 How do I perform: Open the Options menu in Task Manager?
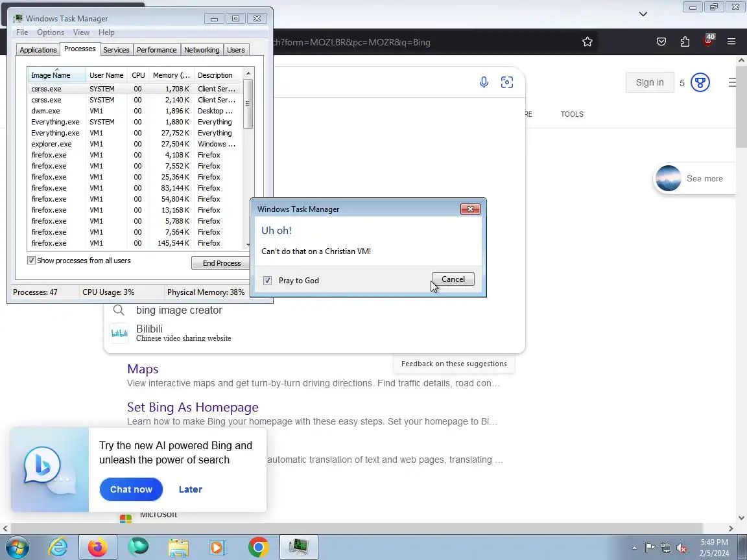(51, 32)
